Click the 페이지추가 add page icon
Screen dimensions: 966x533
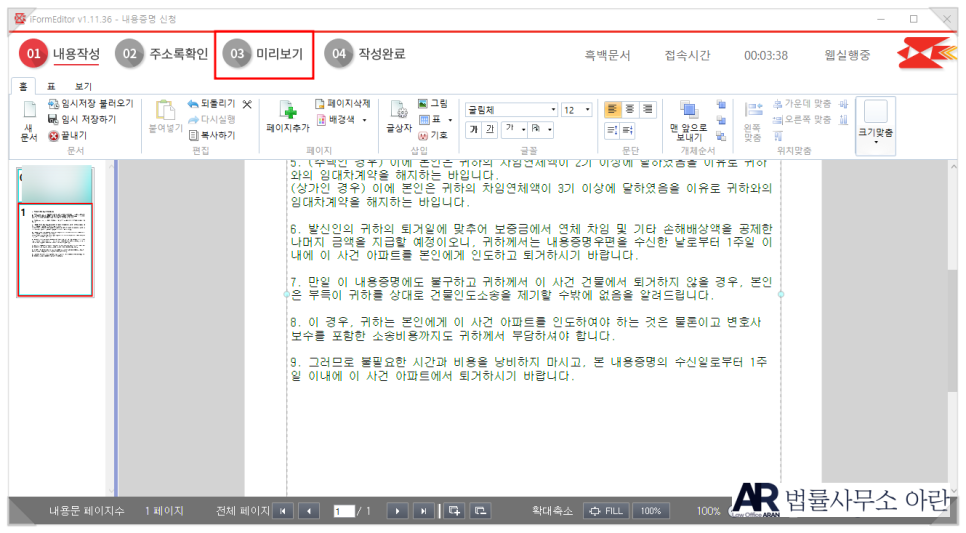click(287, 116)
